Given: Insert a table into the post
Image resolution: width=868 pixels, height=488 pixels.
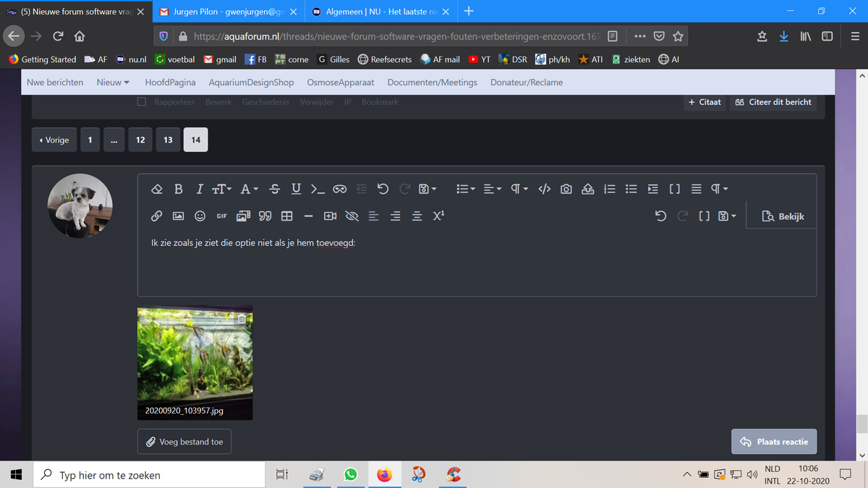Looking at the screenshot, I should point(287,216).
